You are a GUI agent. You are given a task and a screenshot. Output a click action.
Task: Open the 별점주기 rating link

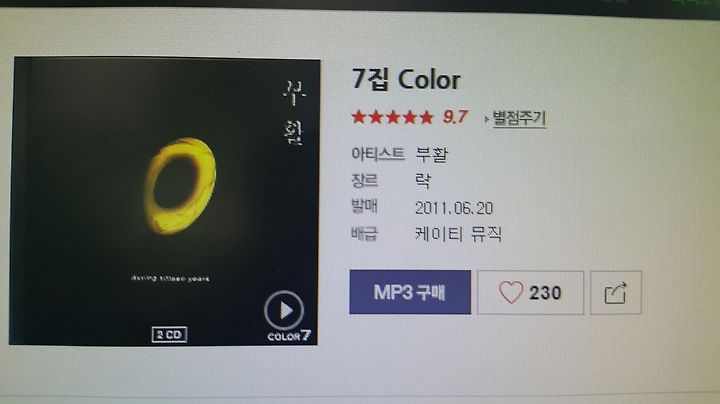[519, 118]
